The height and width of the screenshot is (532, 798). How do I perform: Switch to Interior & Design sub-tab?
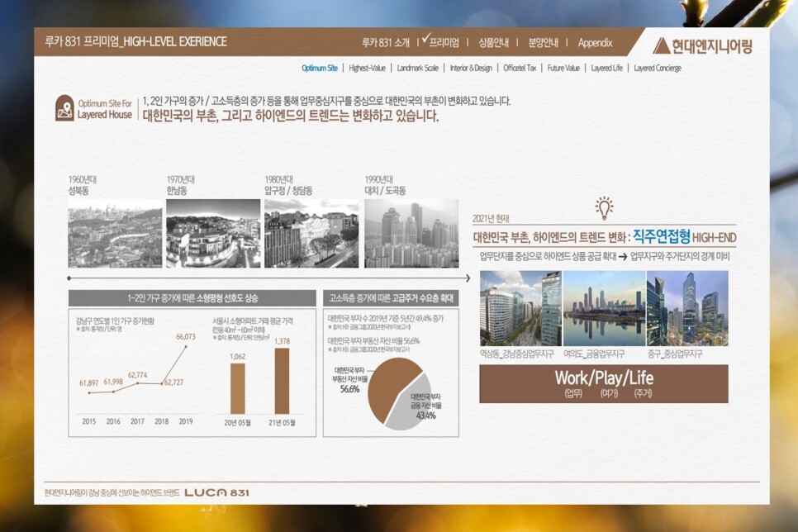tap(471, 68)
